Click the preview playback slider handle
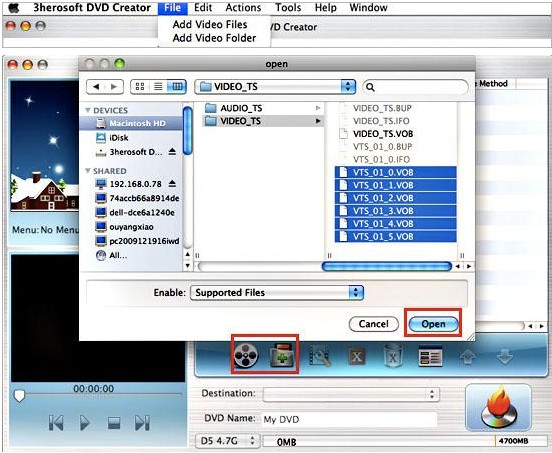552x453 pixels. coord(19,396)
